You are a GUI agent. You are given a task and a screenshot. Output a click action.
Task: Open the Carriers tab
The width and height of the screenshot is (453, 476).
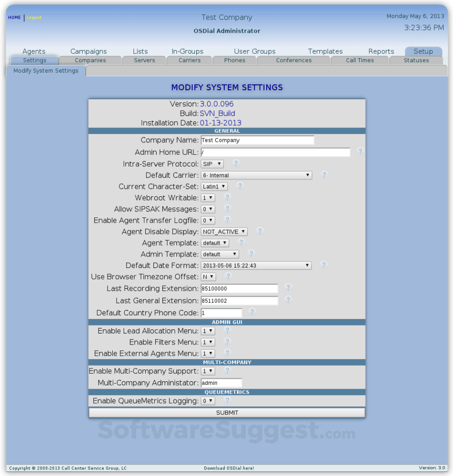189,60
